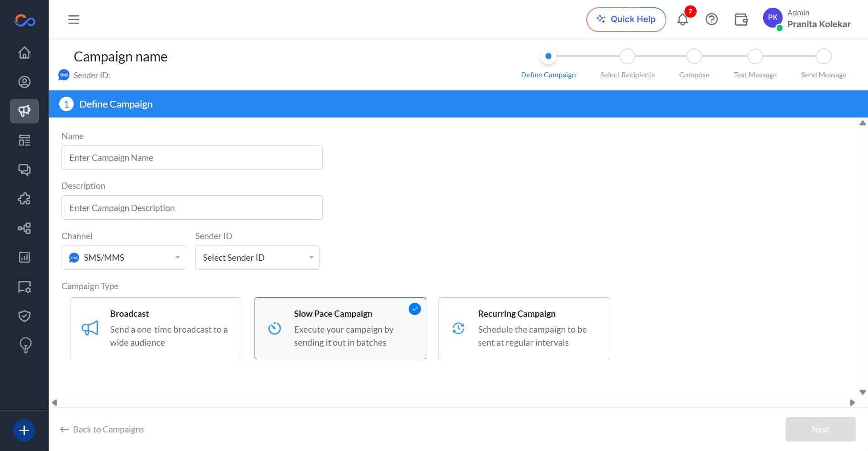Go to the Send Message step
The height and width of the screenshot is (451, 868).
[x=824, y=56]
